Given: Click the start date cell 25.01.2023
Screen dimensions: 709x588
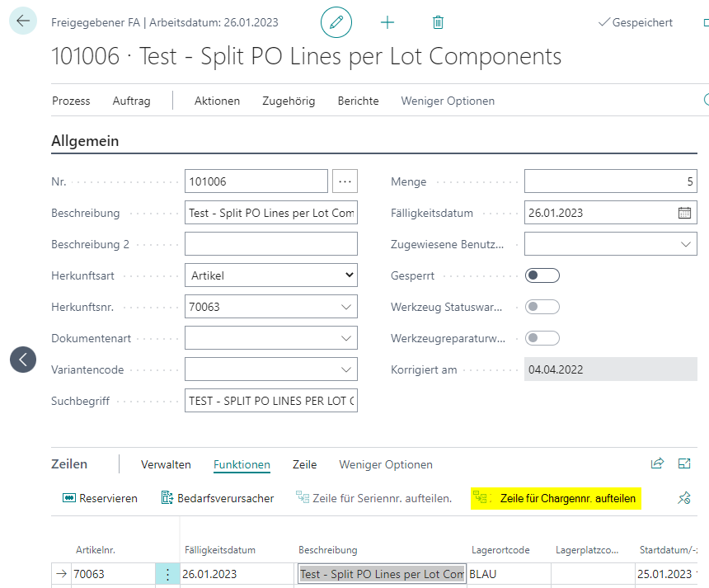Looking at the screenshot, I should [666, 574].
